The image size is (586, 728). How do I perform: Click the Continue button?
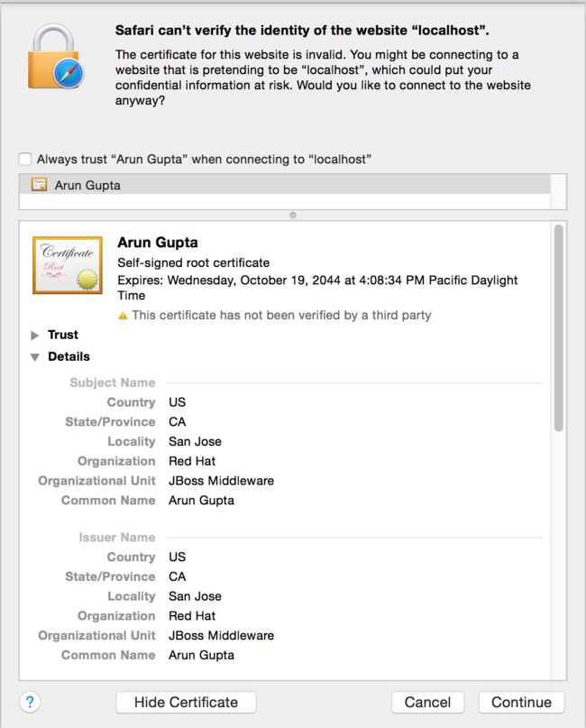tap(521, 702)
